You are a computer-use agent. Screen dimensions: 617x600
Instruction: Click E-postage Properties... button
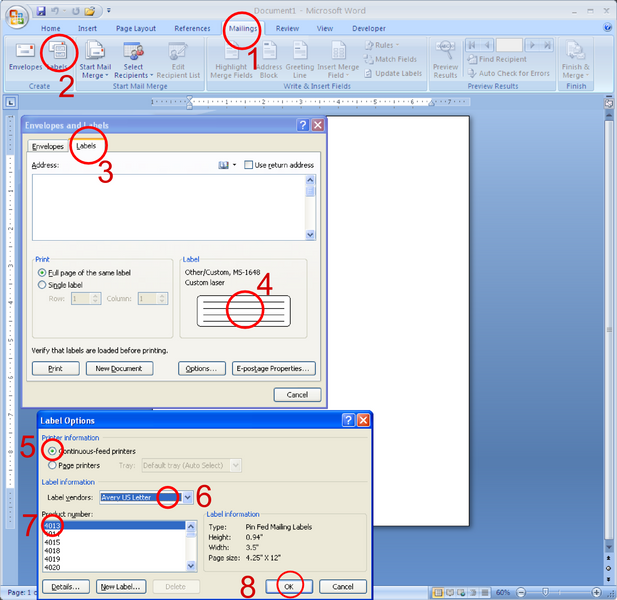(273, 369)
